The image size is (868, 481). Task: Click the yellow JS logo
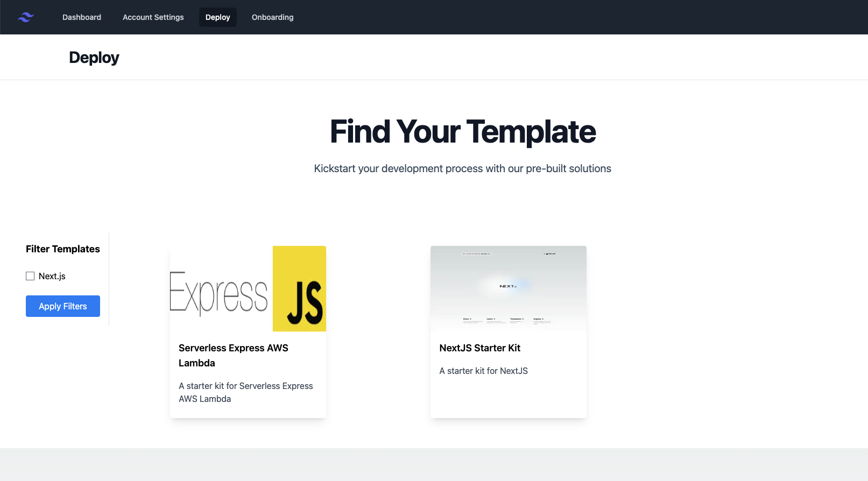click(x=299, y=289)
